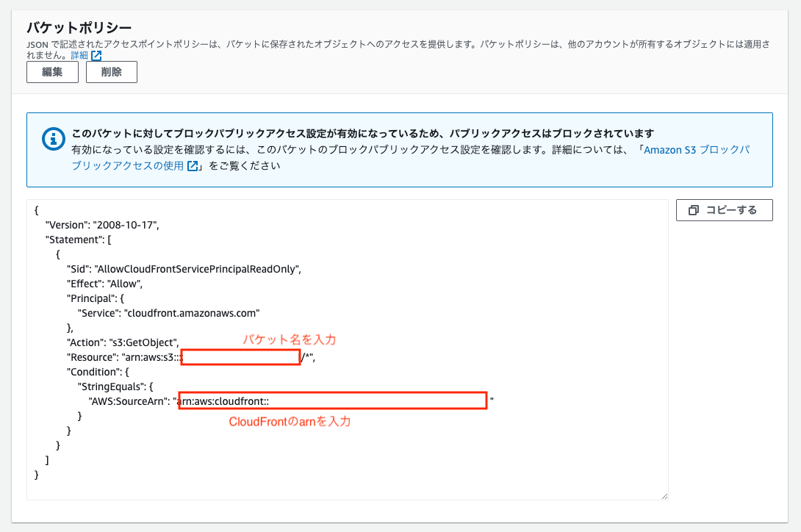Open the 詳細 details link

click(79, 55)
